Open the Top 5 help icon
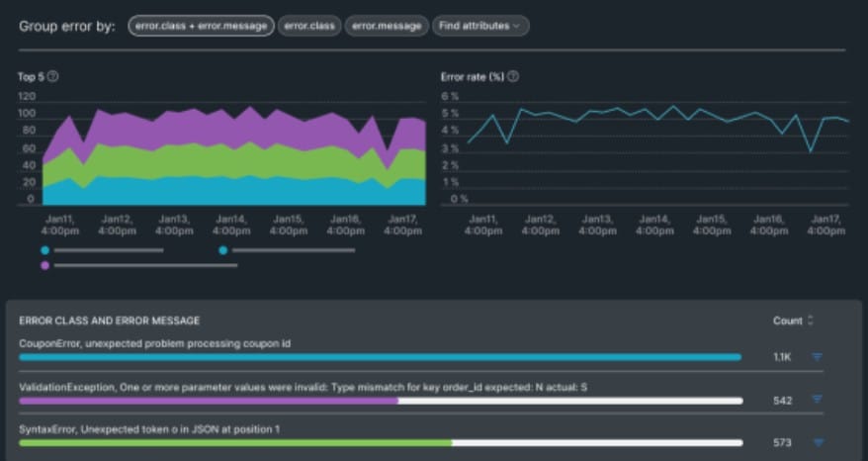 pos(52,76)
